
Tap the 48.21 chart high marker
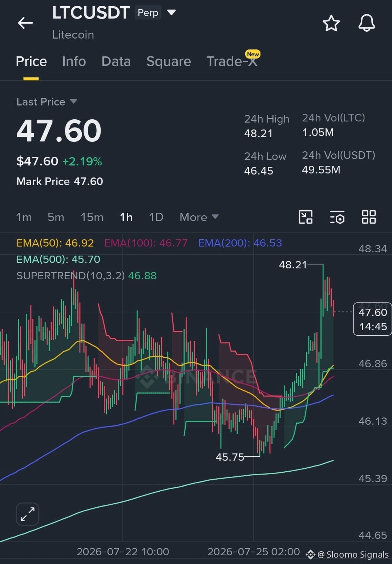293,265
